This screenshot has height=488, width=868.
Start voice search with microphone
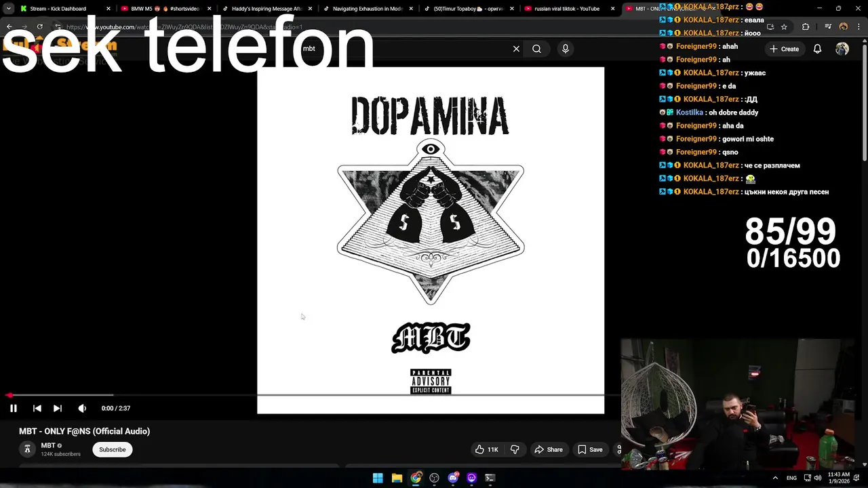566,49
